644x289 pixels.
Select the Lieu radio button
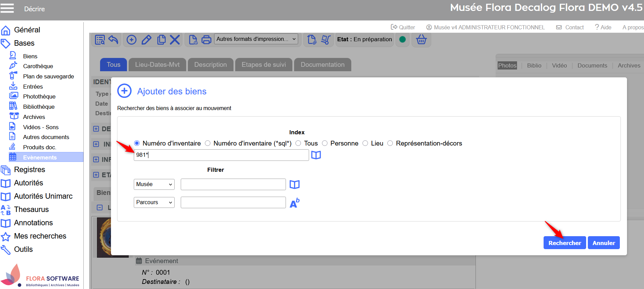365,143
